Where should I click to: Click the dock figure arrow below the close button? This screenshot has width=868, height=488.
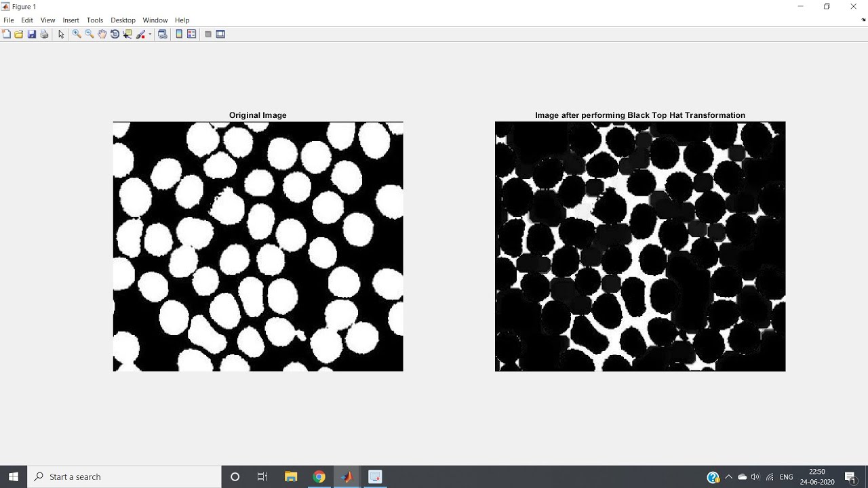[x=863, y=20]
